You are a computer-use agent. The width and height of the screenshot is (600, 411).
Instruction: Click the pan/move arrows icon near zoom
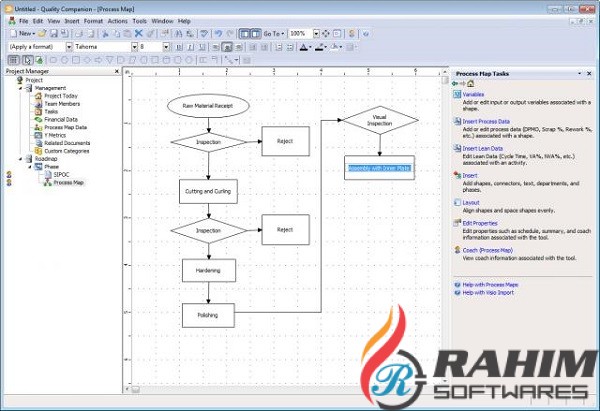[326, 34]
